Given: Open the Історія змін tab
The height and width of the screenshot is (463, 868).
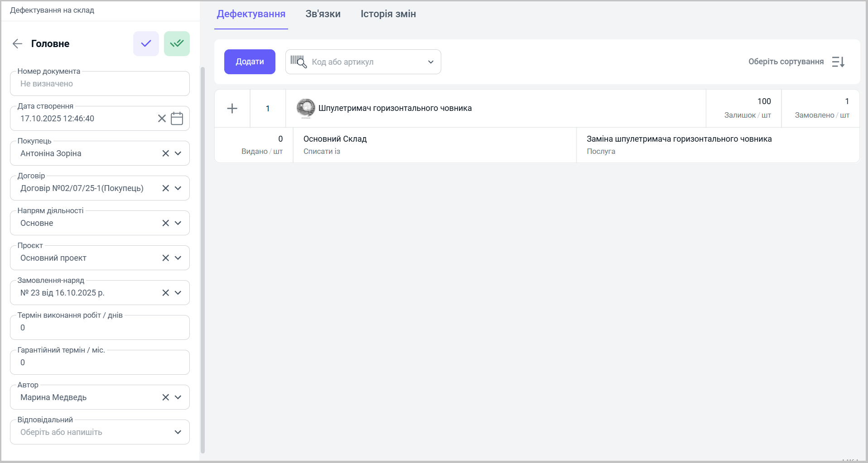Looking at the screenshot, I should 388,14.
